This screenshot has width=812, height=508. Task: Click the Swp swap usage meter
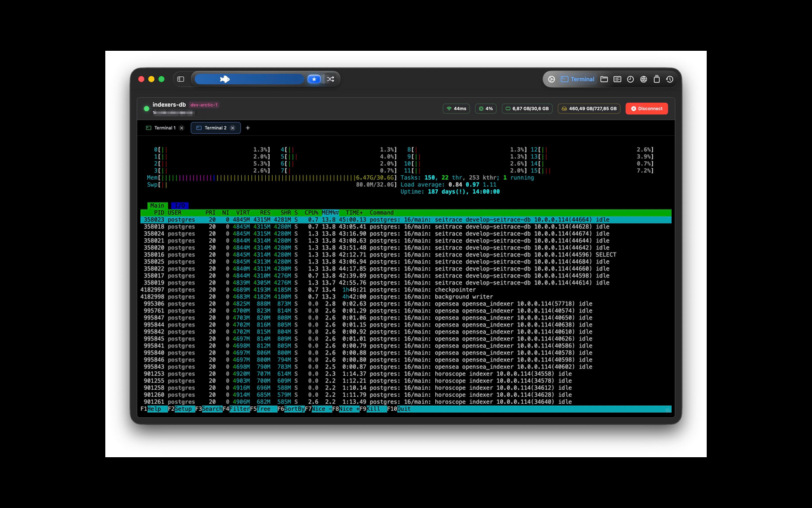272,185
